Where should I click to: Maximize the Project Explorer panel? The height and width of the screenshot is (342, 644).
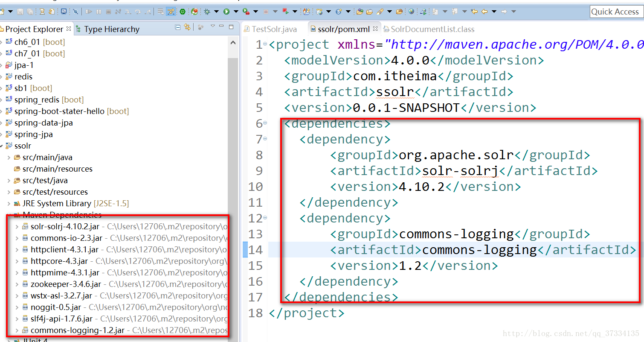[231, 27]
